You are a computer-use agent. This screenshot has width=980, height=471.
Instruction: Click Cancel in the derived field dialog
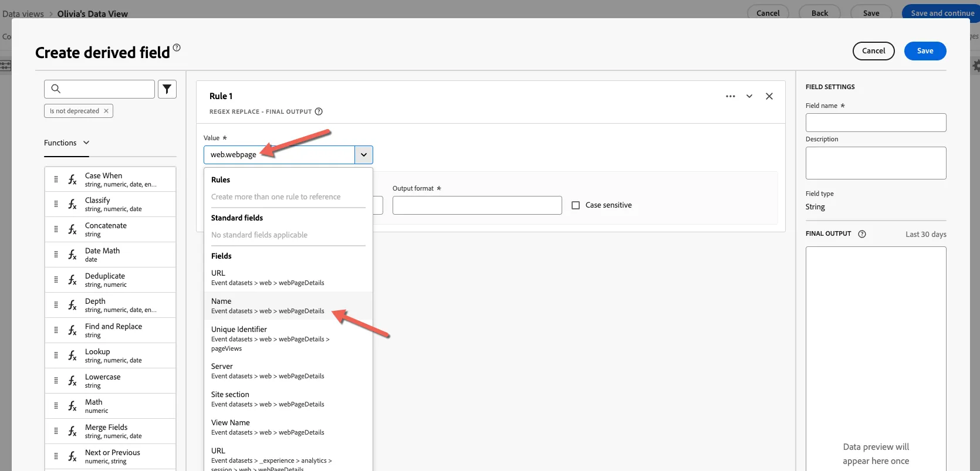click(x=873, y=51)
